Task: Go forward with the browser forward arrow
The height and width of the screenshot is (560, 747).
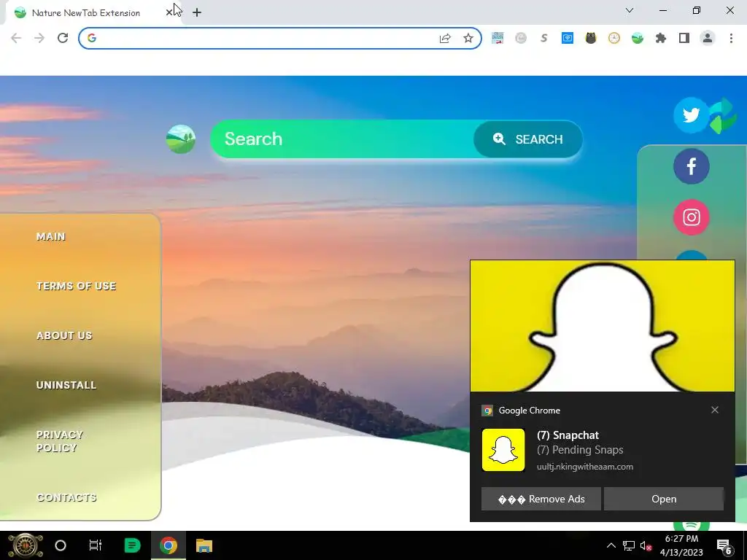Action: coord(39,38)
